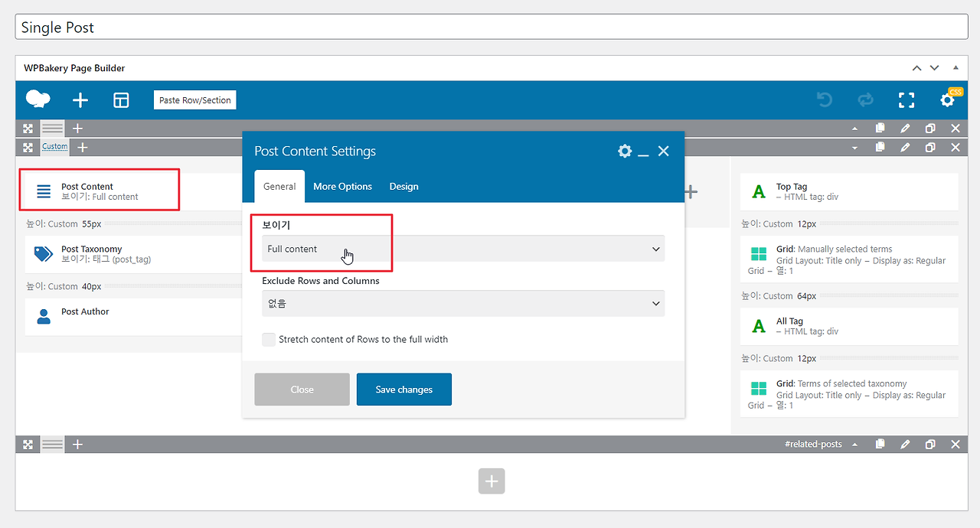Delete the Custom row

[955, 147]
